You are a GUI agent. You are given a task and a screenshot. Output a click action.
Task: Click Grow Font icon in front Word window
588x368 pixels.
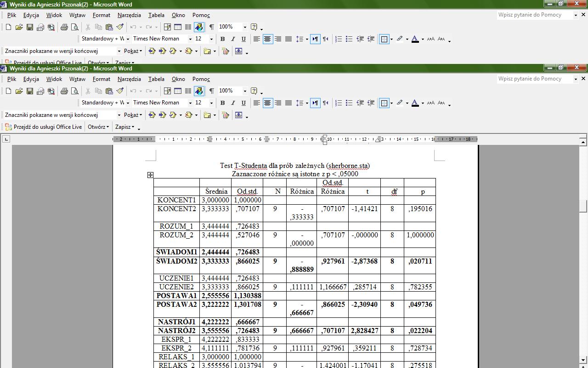[x=431, y=103]
